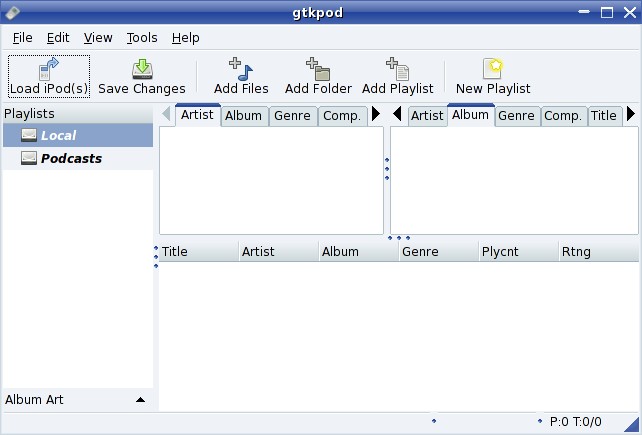Select the Album tab in right sort pane
The image size is (642, 435).
(x=470, y=115)
